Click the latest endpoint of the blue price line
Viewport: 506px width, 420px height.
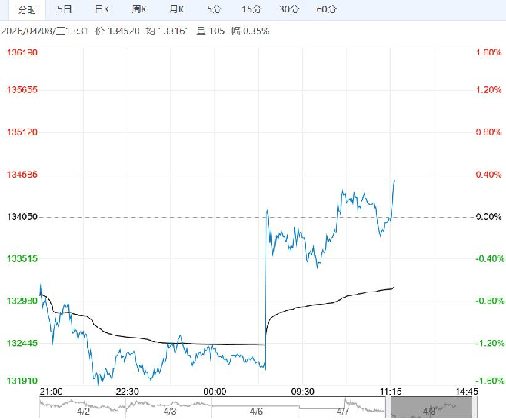[394, 181]
